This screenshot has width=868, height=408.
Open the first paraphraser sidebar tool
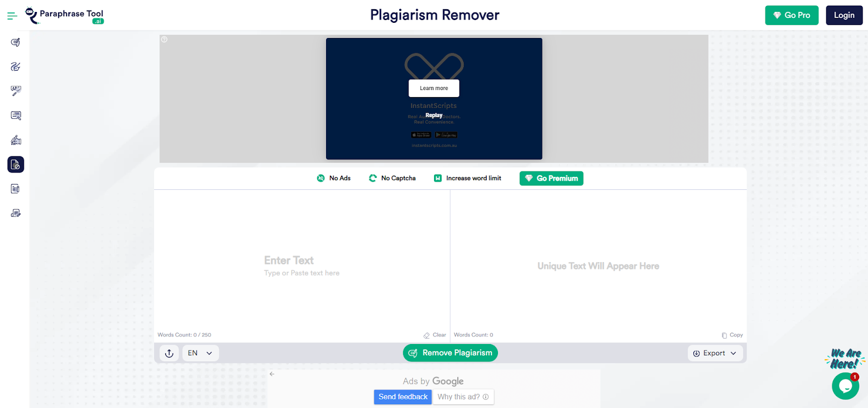[16, 42]
